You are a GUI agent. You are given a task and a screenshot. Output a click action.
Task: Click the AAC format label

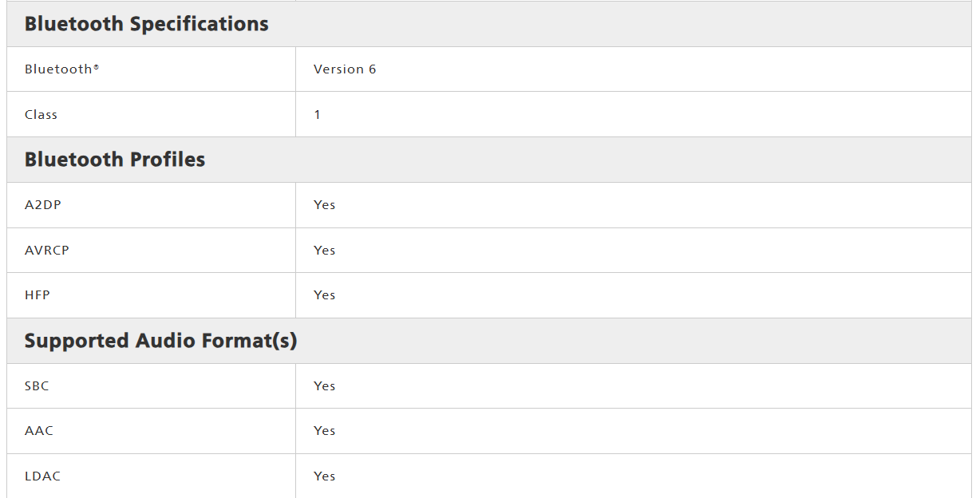click(39, 431)
